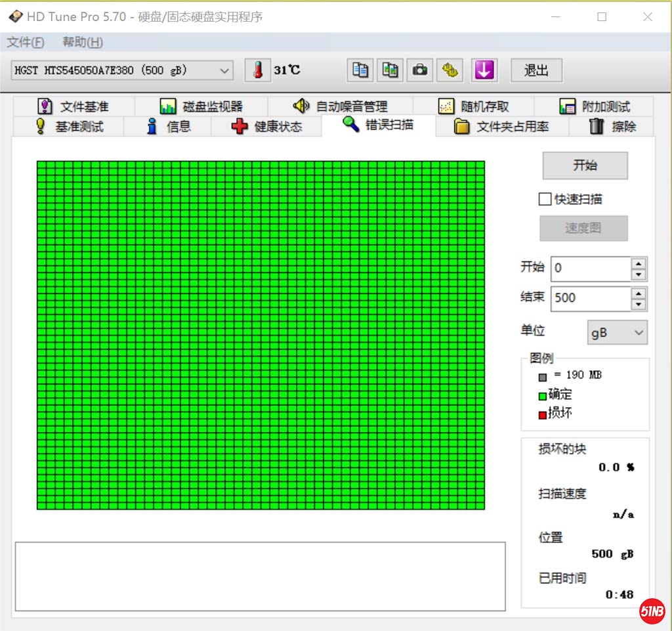Viewport: 672px width, 631px height.
Task: Click the thermometer temperature icon
Action: (x=257, y=70)
